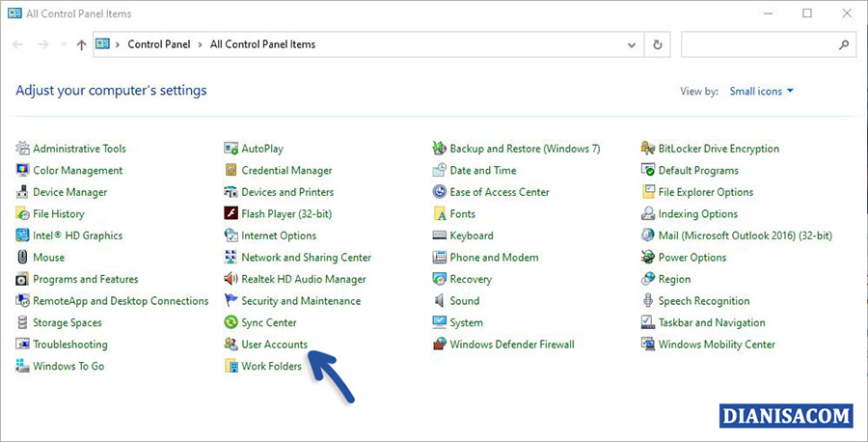Go up one level with the Up arrow
The image size is (868, 442).
click(x=81, y=44)
